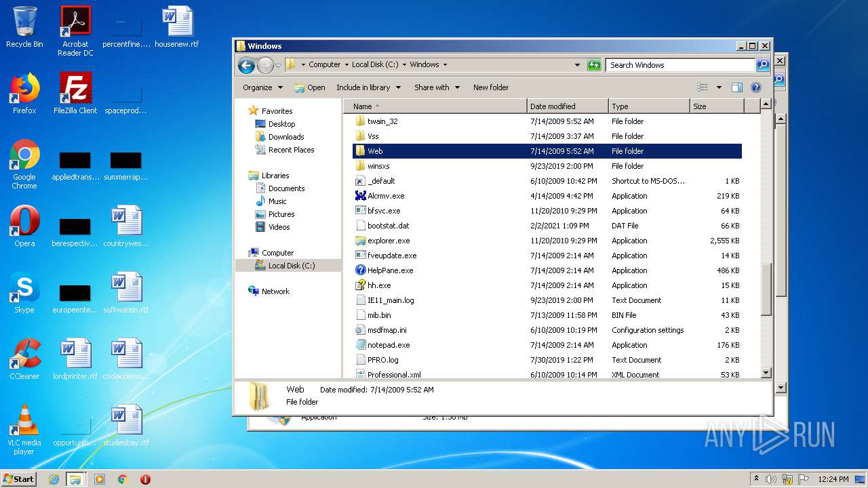
Task: Click the green refresh address button
Action: pyautogui.click(x=594, y=65)
